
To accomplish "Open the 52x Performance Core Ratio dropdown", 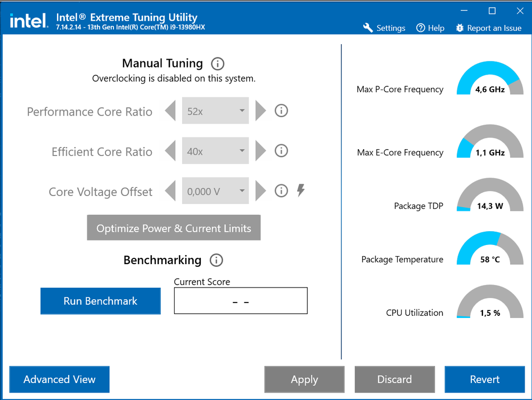I will (x=216, y=111).
